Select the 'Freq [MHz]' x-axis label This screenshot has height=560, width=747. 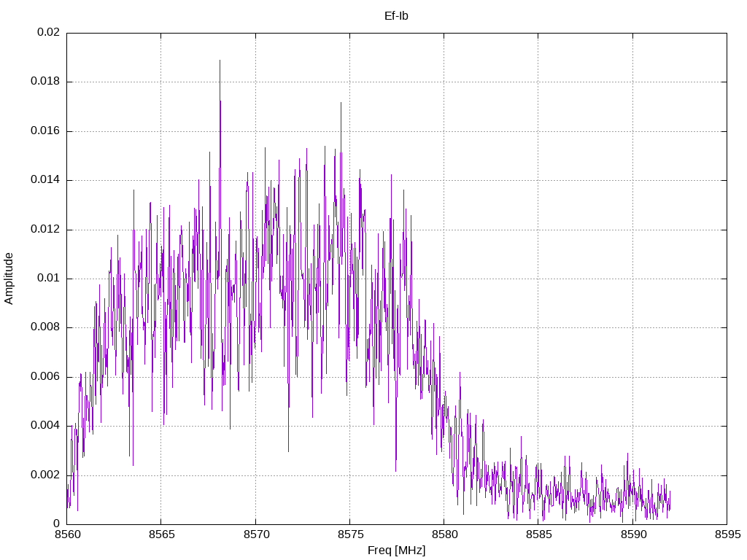point(396,551)
